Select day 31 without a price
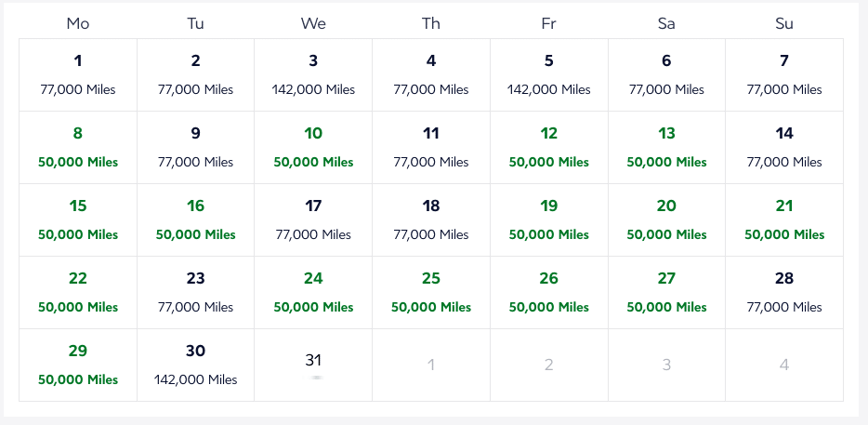The width and height of the screenshot is (868, 425). coord(313,365)
